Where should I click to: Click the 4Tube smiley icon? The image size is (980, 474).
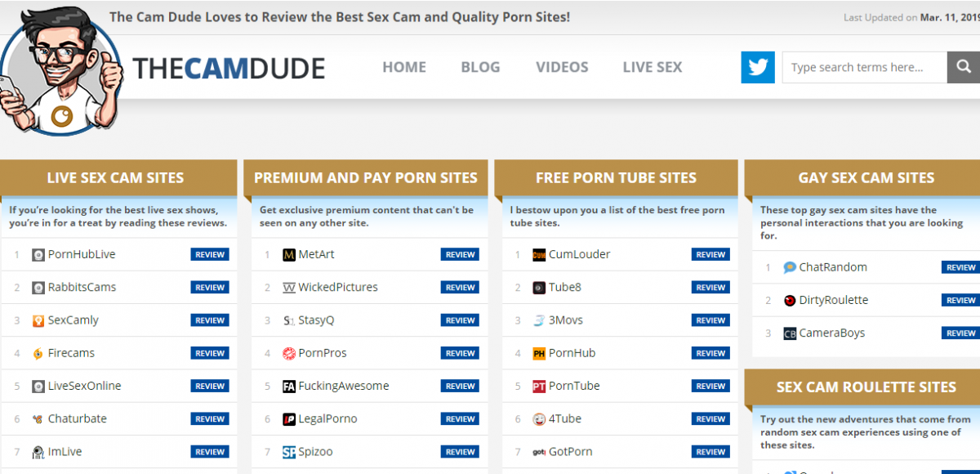coord(539,418)
